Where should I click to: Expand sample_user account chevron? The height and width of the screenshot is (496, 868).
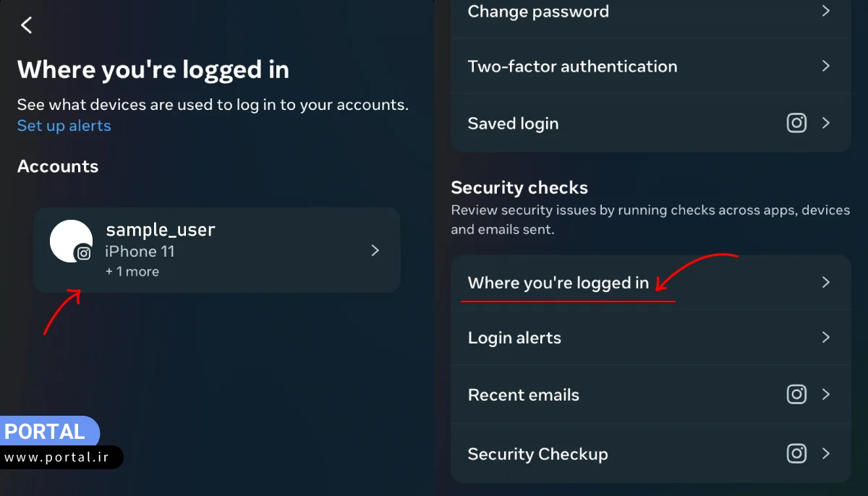pos(375,250)
